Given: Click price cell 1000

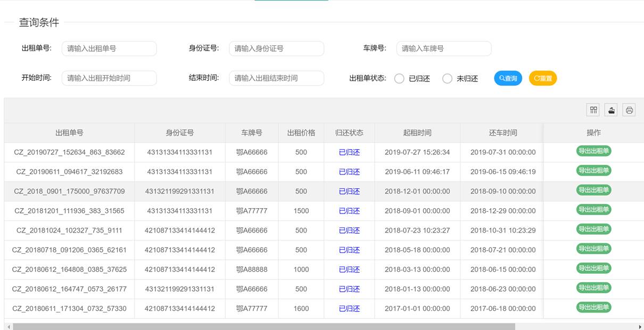Looking at the screenshot, I should [x=301, y=269].
